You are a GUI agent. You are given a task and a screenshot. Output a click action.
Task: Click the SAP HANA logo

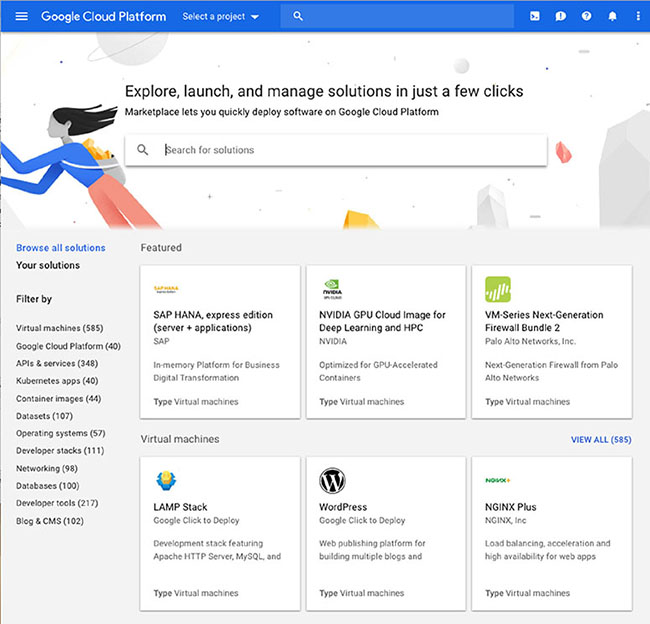tap(166, 289)
